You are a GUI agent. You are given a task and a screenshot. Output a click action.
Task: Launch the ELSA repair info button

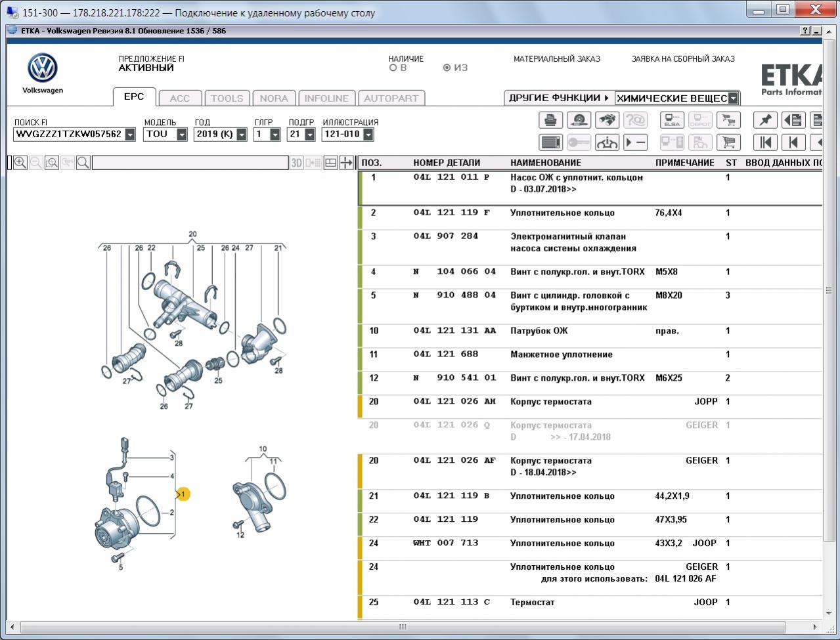coord(672,120)
